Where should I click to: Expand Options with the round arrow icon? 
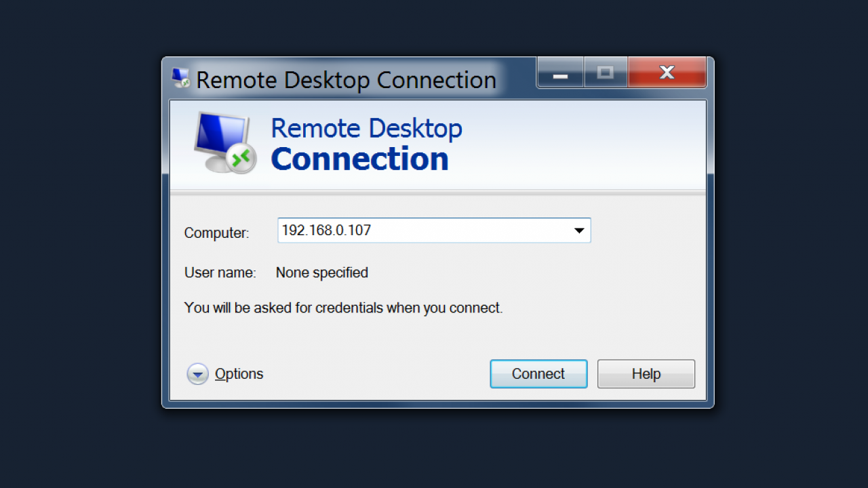(x=197, y=374)
